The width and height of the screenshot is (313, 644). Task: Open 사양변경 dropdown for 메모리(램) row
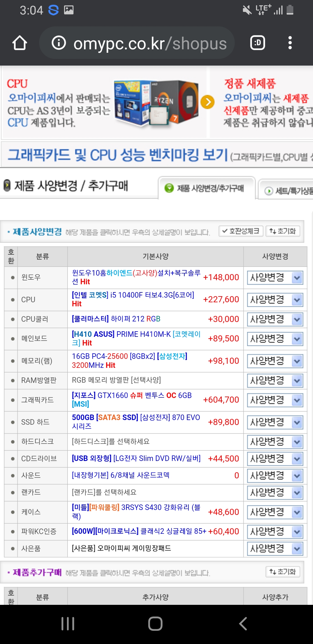(x=275, y=361)
